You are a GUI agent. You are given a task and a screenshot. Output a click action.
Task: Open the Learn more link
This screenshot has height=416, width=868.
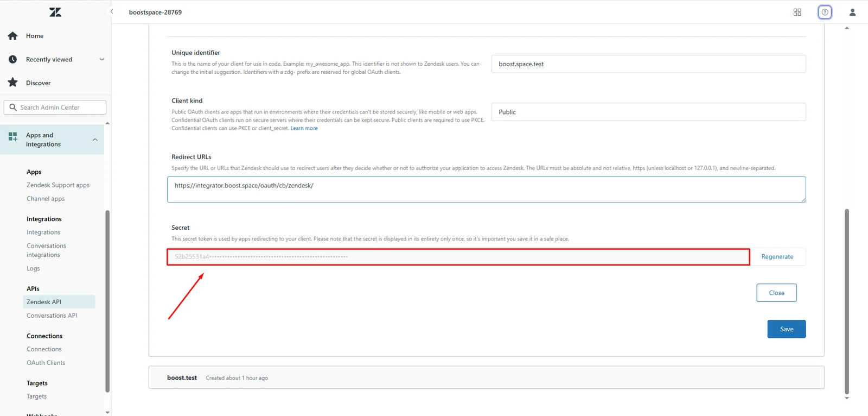point(304,128)
